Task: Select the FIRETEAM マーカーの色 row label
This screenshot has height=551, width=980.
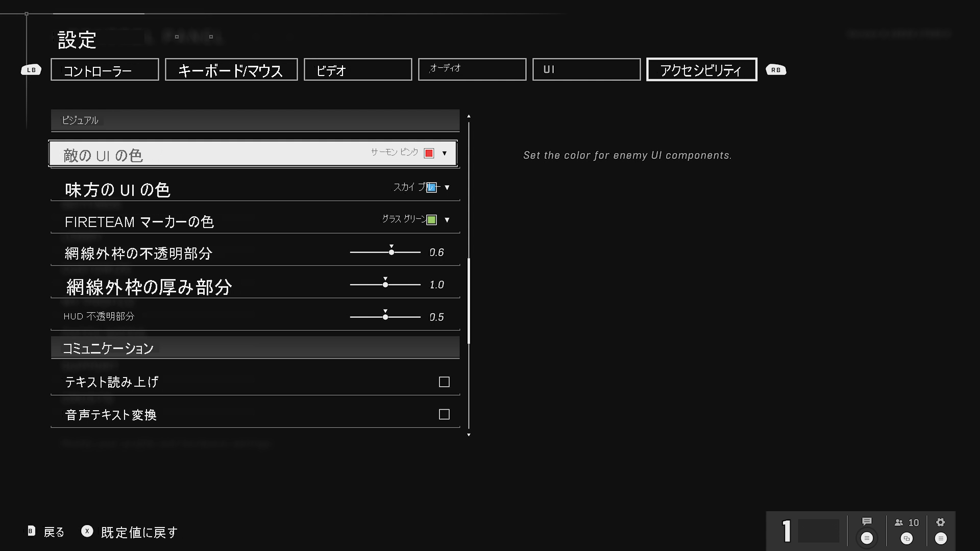Action: (139, 222)
